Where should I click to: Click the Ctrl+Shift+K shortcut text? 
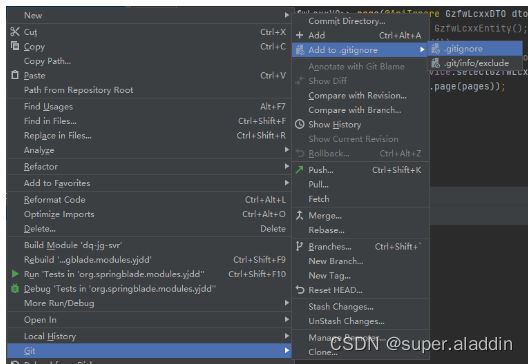pos(397,170)
